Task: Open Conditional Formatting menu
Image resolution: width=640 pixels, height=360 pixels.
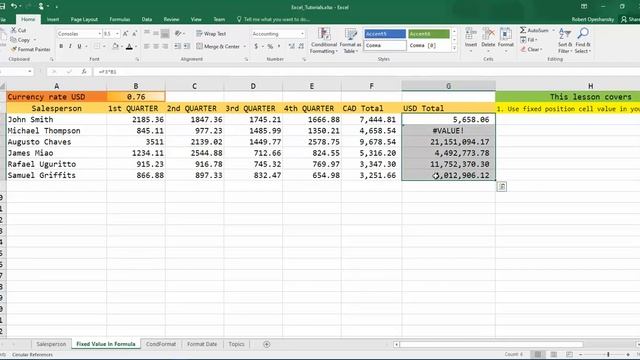Action: click(x=324, y=40)
